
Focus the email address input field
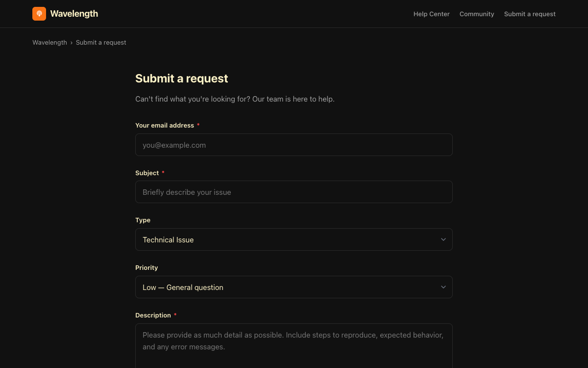pyautogui.click(x=294, y=145)
